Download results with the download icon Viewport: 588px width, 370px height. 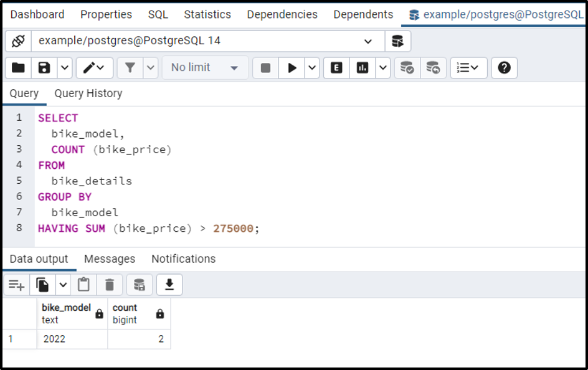169,285
